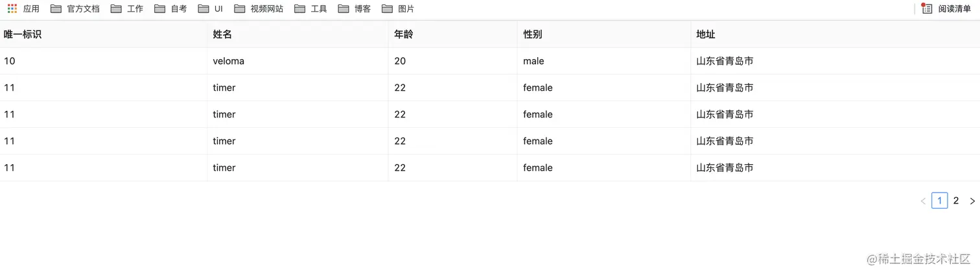Open the 阅读清单 reading list
The image size is (980, 275).
point(946,8)
